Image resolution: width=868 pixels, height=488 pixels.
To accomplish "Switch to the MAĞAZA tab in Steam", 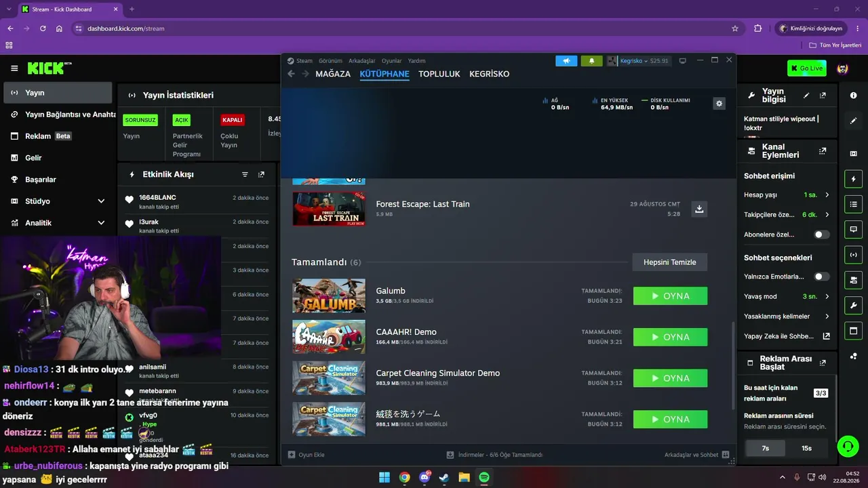I will point(333,74).
